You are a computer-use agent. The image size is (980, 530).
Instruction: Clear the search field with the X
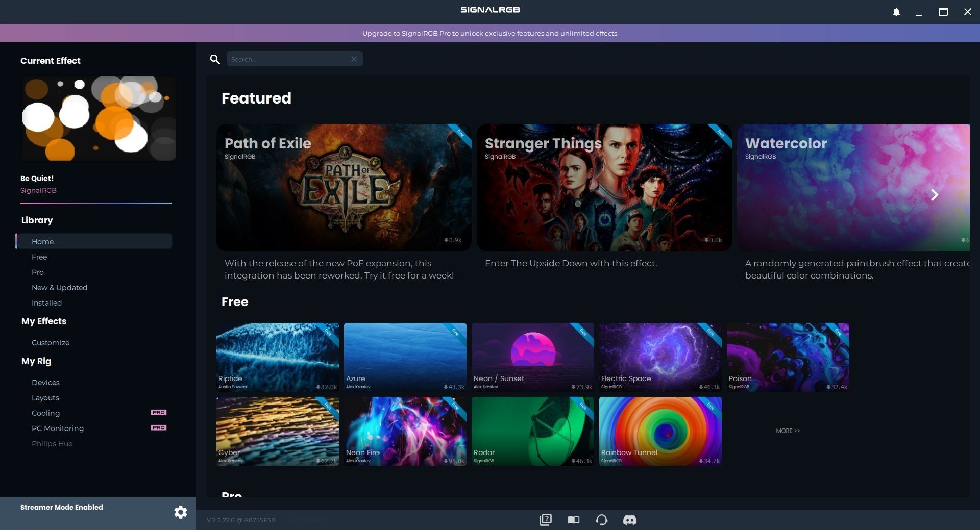[354, 59]
